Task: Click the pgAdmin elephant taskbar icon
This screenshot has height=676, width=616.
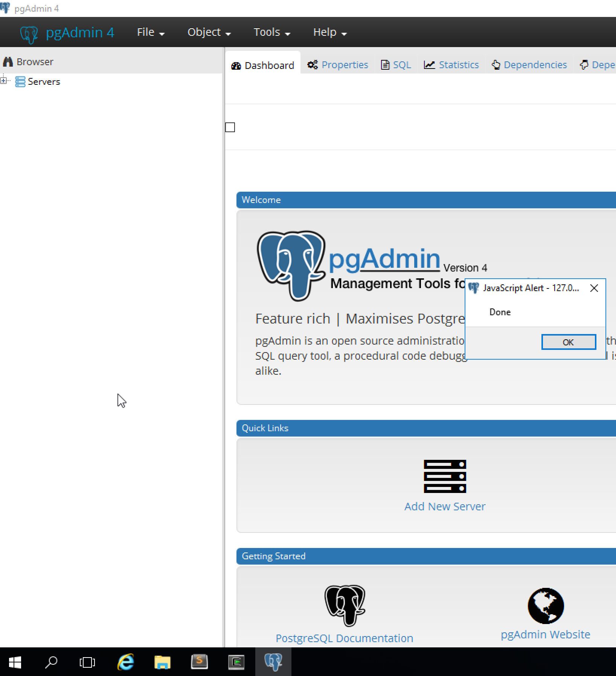Action: coord(273,662)
